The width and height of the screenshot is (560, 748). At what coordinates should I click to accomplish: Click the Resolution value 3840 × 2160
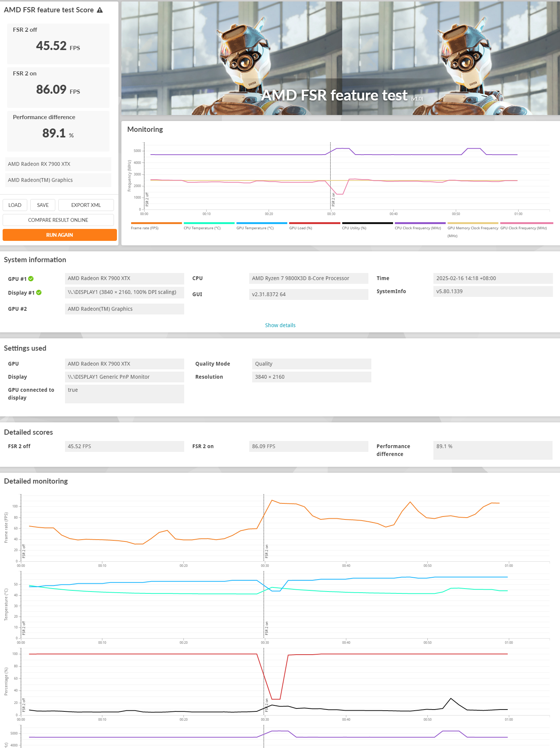[312, 377]
